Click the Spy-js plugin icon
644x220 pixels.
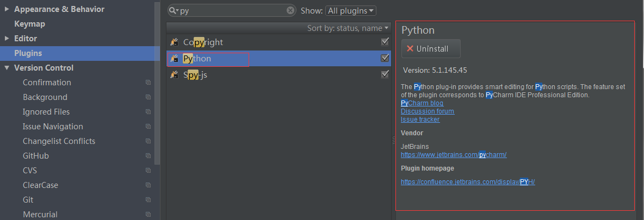[175, 75]
